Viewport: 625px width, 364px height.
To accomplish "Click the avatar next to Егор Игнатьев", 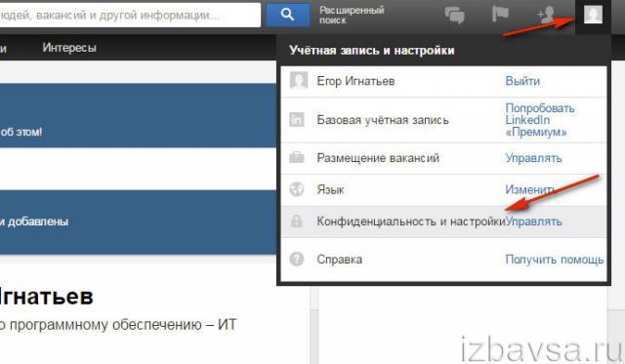I will tap(299, 81).
